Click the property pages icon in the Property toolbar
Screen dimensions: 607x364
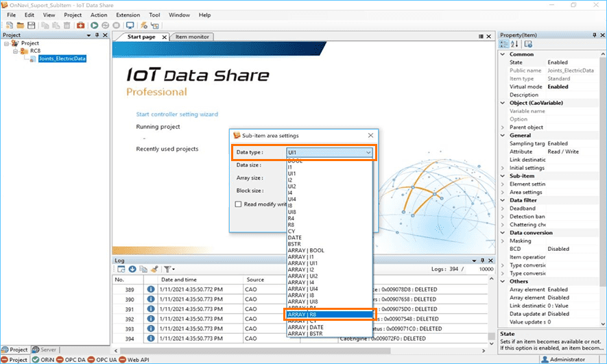click(528, 44)
